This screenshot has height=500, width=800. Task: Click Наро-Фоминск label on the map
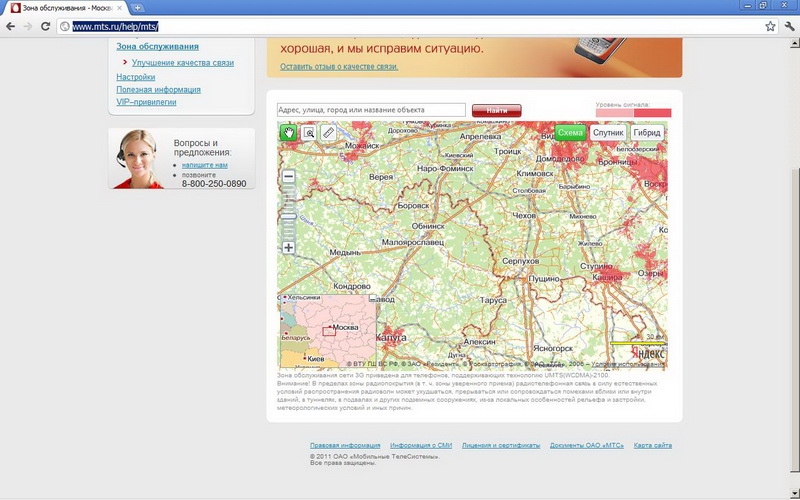pyautogui.click(x=445, y=168)
